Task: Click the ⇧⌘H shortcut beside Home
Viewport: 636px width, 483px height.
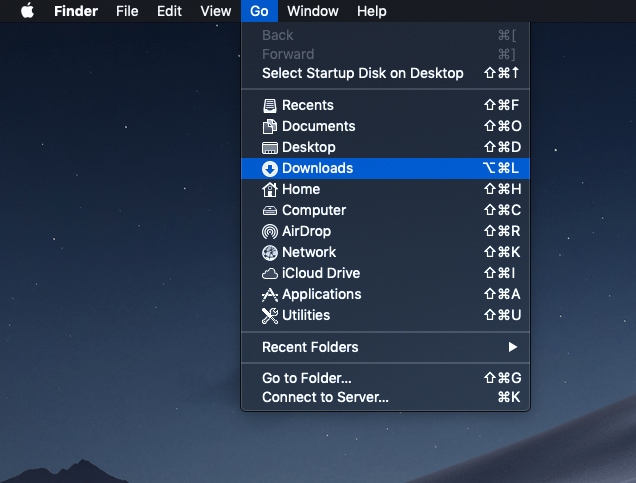Action: click(x=502, y=189)
